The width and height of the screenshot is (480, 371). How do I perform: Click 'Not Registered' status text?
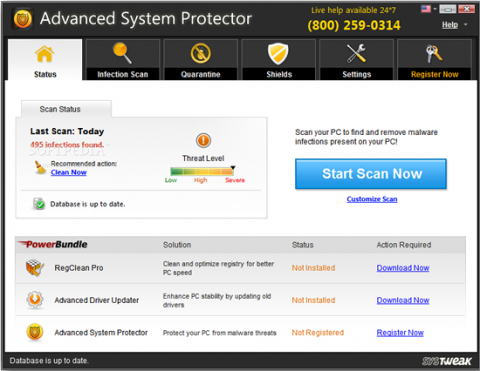coord(318,333)
